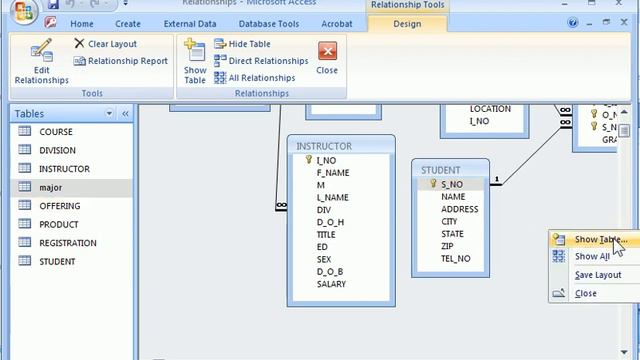Image resolution: width=640 pixels, height=360 pixels.
Task: Click the registration table scrollbar thumb
Action: point(624,131)
